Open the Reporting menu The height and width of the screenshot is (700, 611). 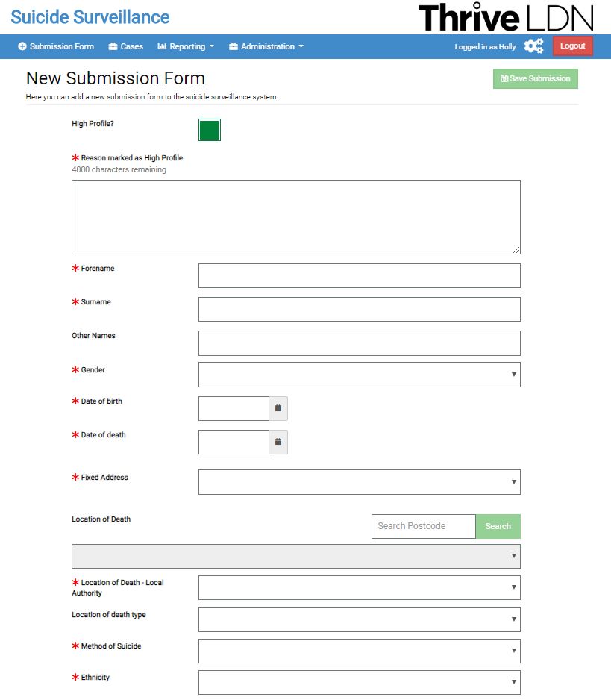188,46
